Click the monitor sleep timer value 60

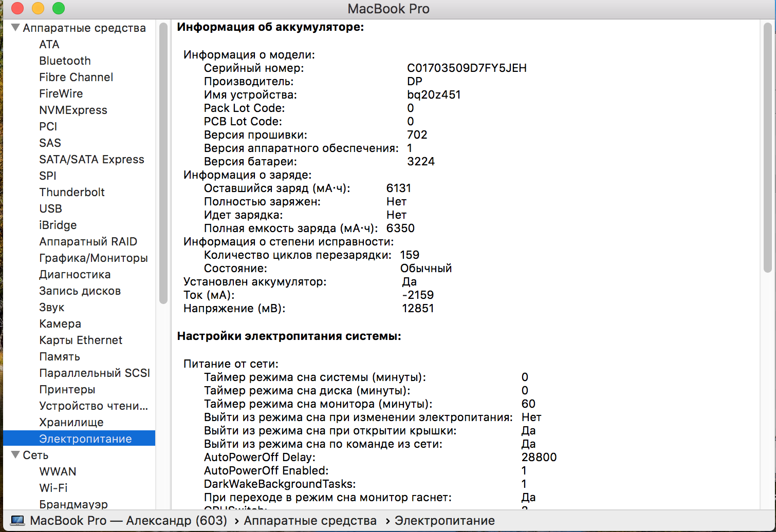[x=528, y=404]
